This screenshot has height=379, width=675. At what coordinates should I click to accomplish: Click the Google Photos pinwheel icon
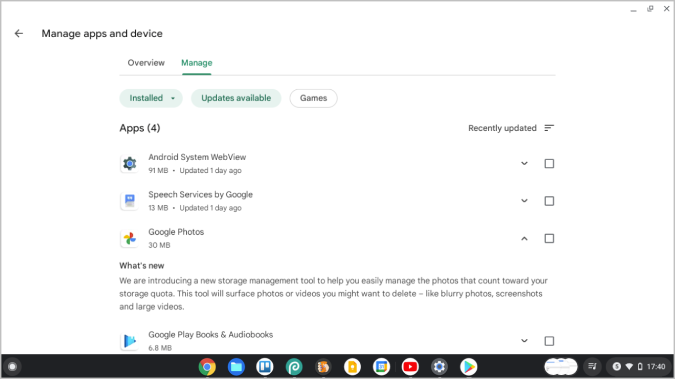click(129, 239)
